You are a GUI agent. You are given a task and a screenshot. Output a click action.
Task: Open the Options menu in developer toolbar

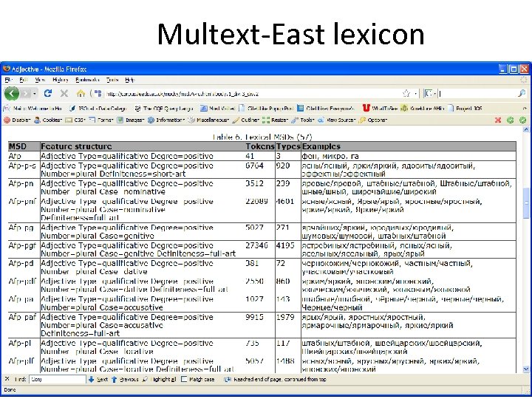pos(373,120)
